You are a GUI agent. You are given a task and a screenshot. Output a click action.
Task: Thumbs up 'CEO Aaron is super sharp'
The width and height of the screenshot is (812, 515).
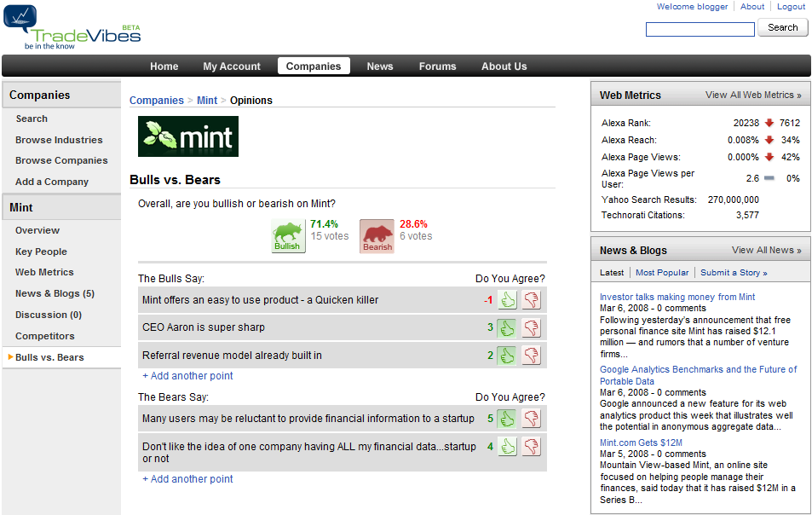[507, 327]
